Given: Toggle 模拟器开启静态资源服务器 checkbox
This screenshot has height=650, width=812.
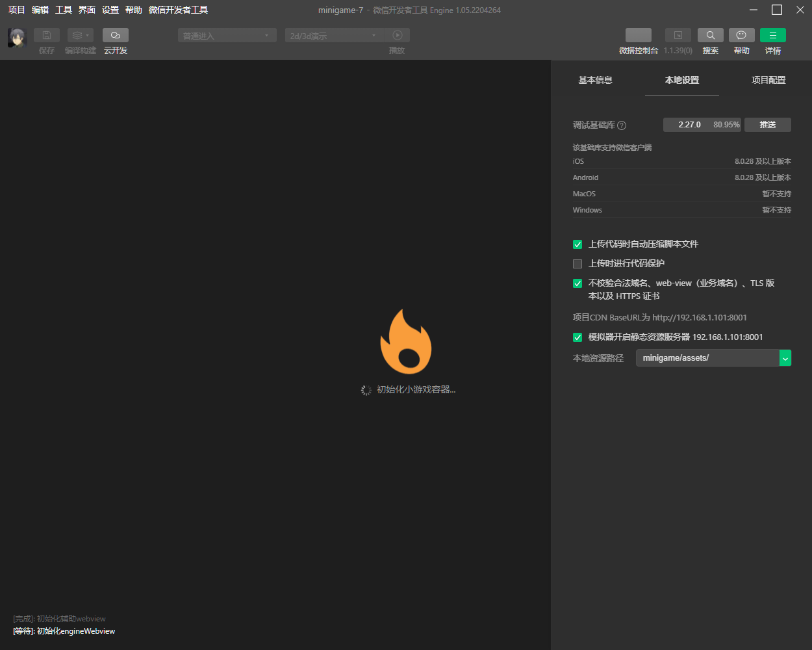Looking at the screenshot, I should pos(577,337).
